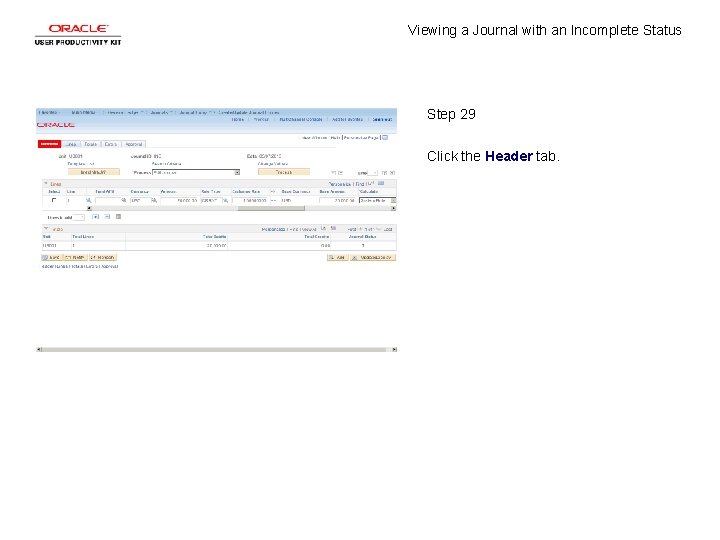The height and width of the screenshot is (540, 720).
Task: Click the Home link in header
Action: click(237, 119)
